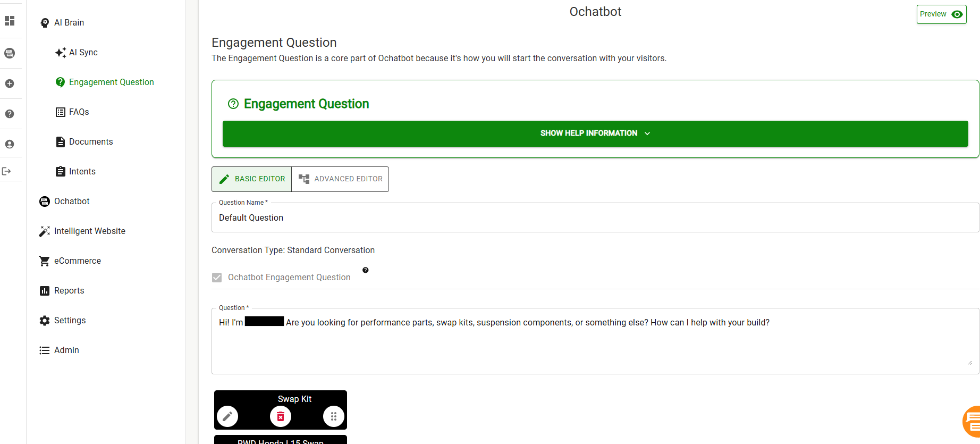This screenshot has width=980, height=444.
Task: Open the orange chat widget bubble
Action: point(972,422)
